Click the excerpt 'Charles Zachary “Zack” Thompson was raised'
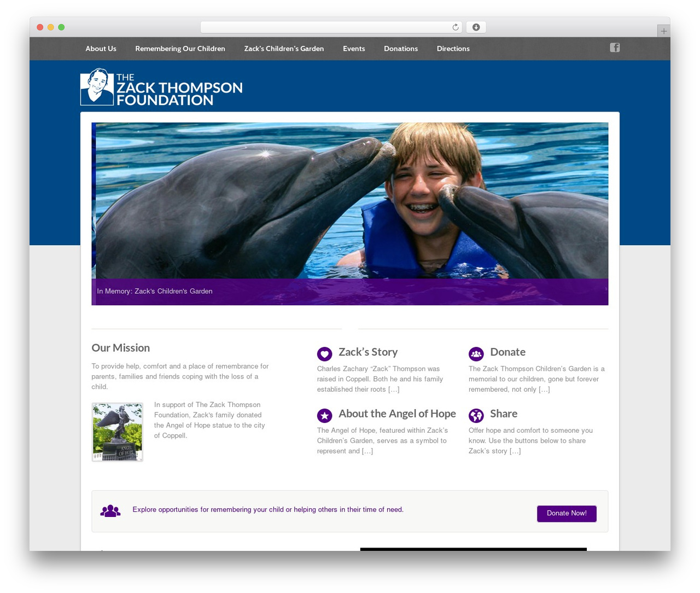 coord(380,379)
